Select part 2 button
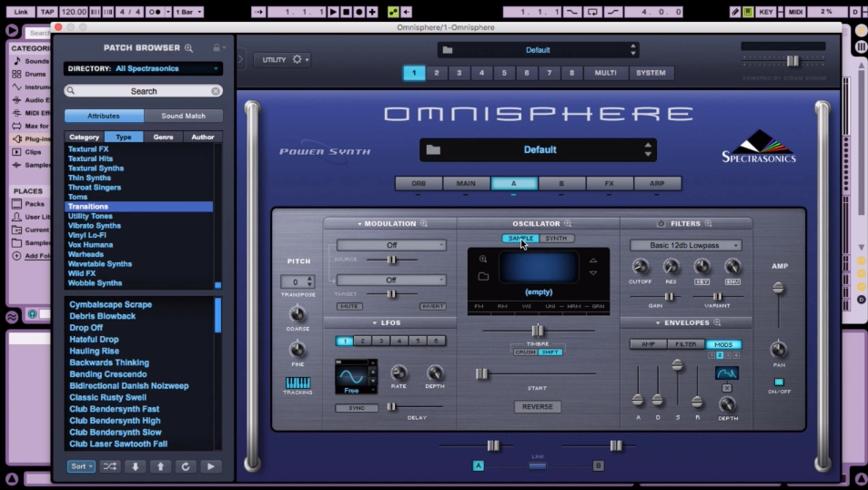The height and width of the screenshot is (490, 868). click(437, 73)
